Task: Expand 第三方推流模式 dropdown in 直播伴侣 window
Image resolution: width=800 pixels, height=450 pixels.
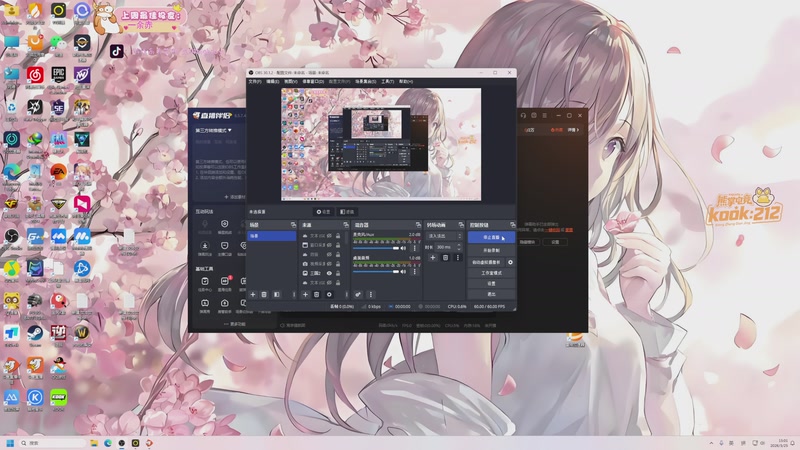Action: [x=213, y=131]
